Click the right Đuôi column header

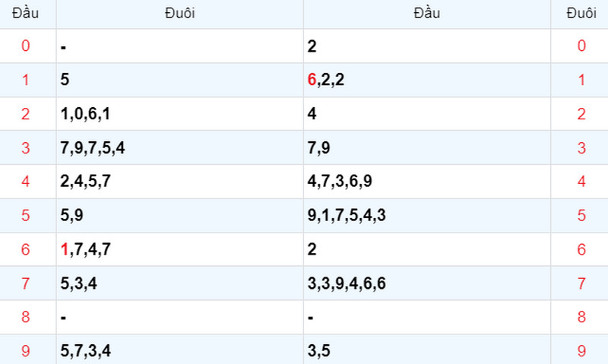pyautogui.click(x=581, y=14)
